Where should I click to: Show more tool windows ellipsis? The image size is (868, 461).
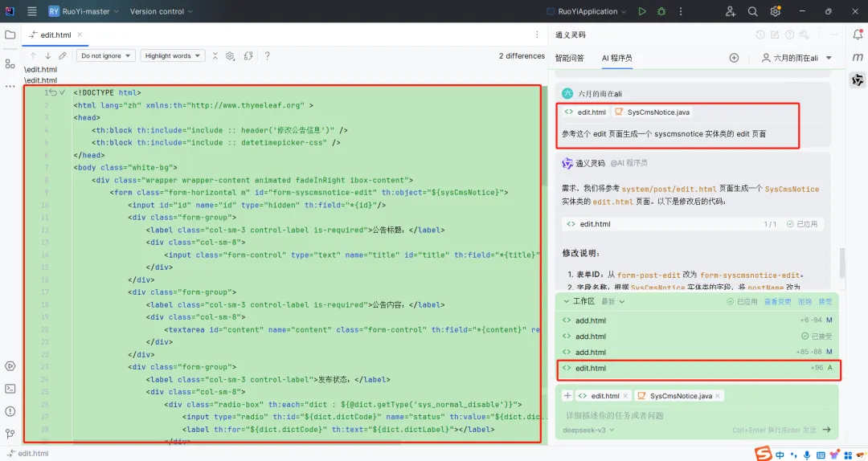10,86
